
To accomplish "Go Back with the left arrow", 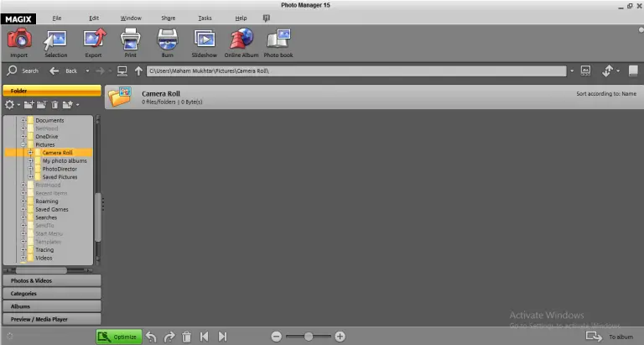I will [54, 71].
